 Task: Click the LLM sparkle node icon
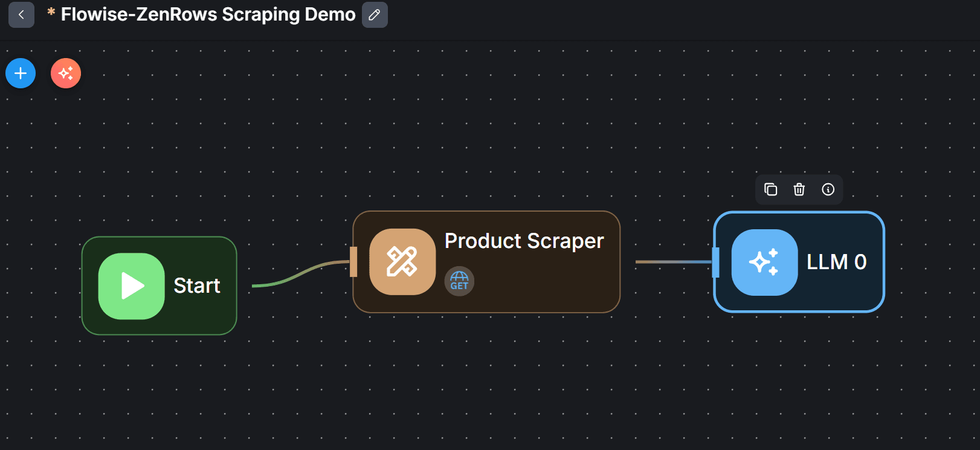(x=765, y=262)
